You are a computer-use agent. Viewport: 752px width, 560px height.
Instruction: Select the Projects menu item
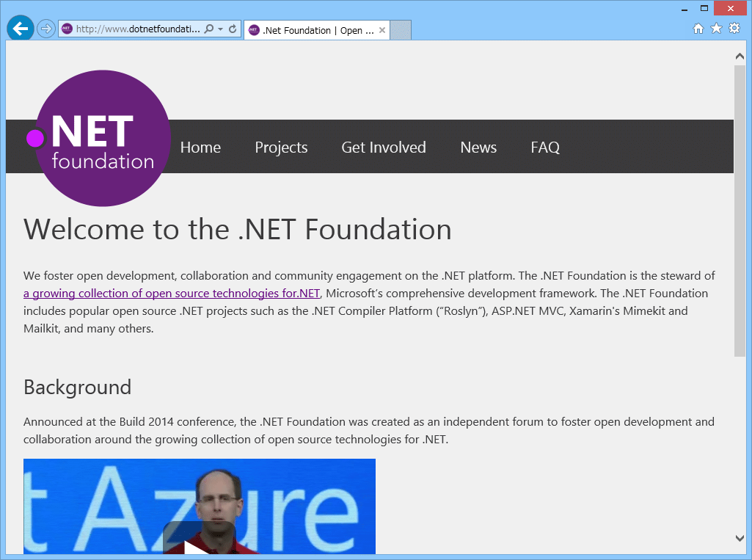281,147
